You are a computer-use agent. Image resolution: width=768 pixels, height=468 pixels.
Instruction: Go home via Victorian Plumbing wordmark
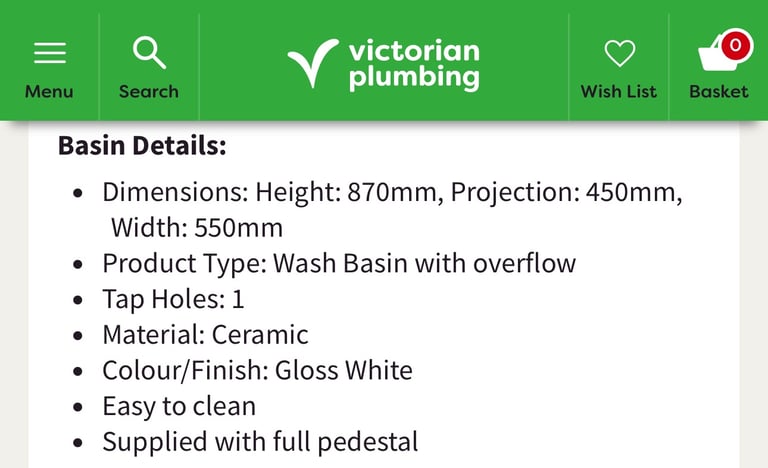coord(414,64)
